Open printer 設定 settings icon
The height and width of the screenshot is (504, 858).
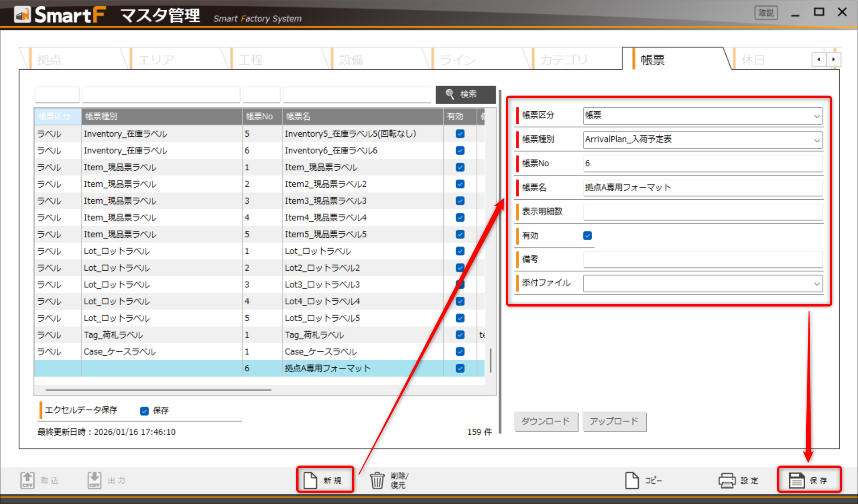727,480
